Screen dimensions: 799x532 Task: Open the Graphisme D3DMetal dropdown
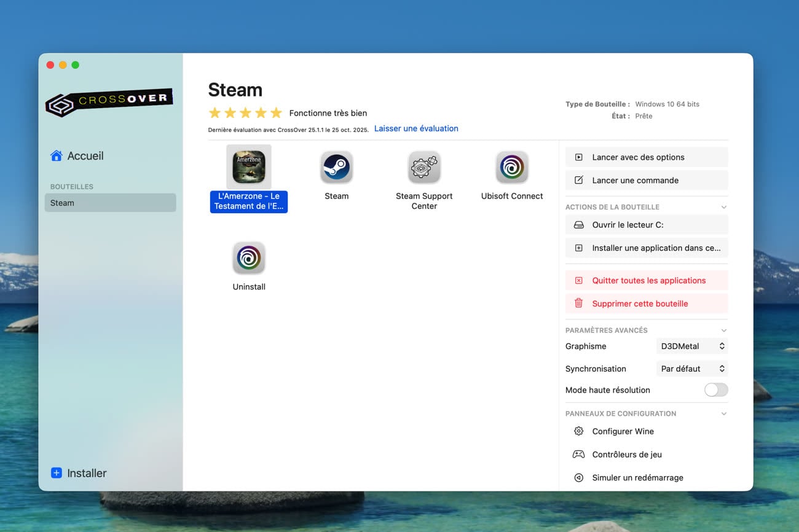coord(692,346)
